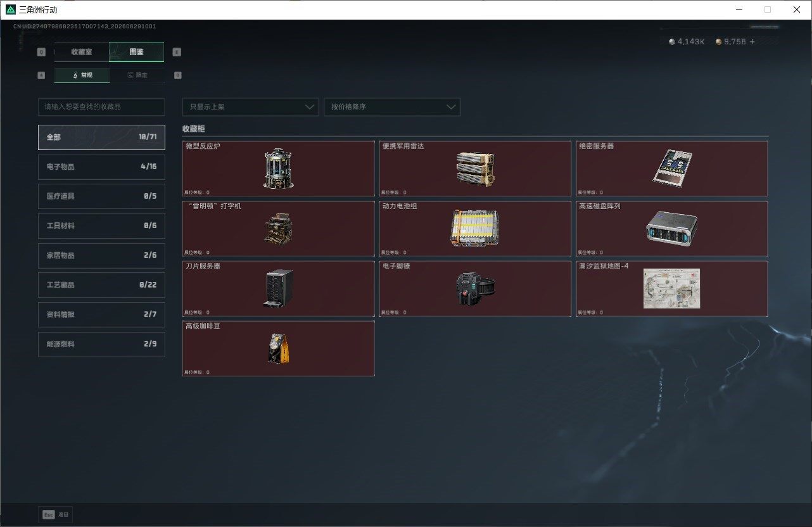View the 潮汐监狱地图-4 map thumbnail
Screen dimensions: 812x527
click(x=671, y=289)
